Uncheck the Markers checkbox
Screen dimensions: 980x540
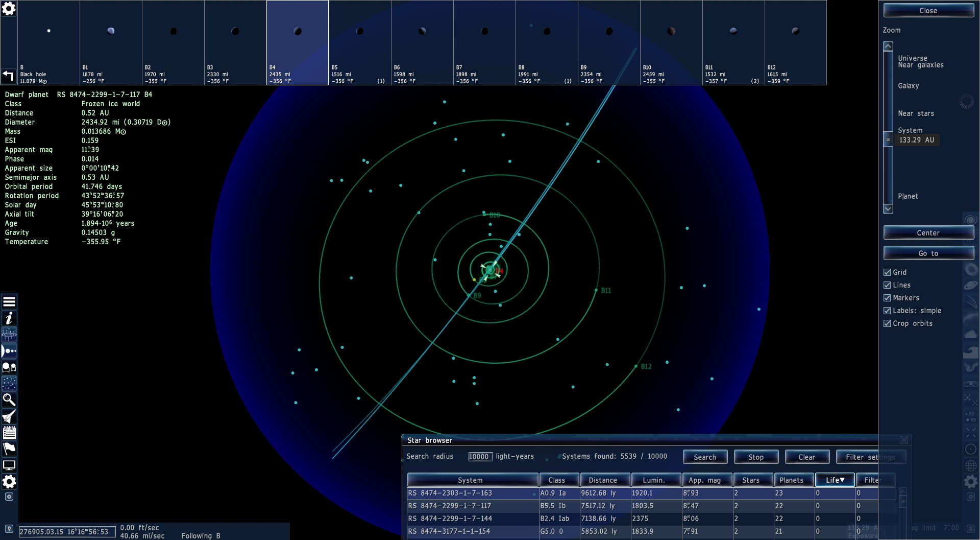point(887,298)
